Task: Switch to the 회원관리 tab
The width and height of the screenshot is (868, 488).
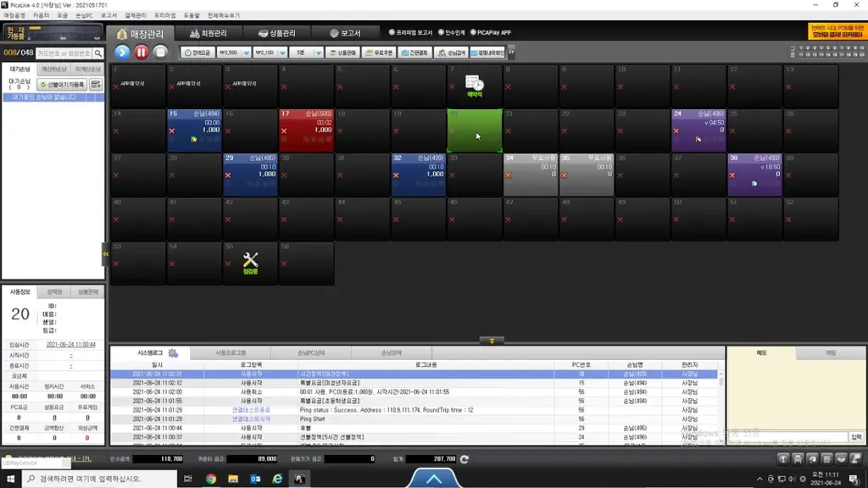Action: click(209, 33)
